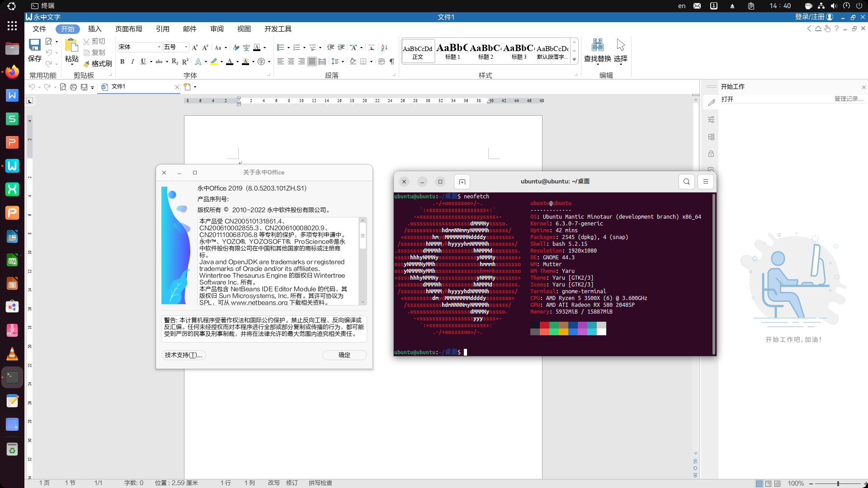Click Open (打开) in the start work panel
This screenshot has height=488, width=868.
coord(727,99)
